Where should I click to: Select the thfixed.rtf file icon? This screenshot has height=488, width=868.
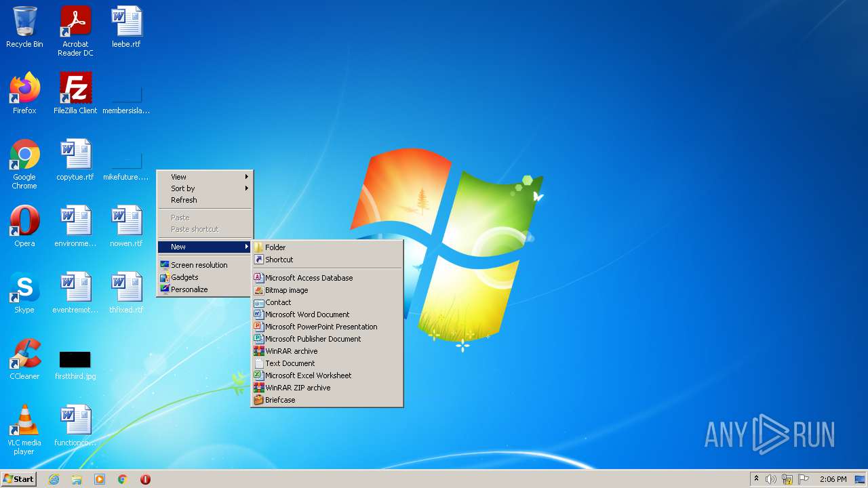tap(126, 293)
